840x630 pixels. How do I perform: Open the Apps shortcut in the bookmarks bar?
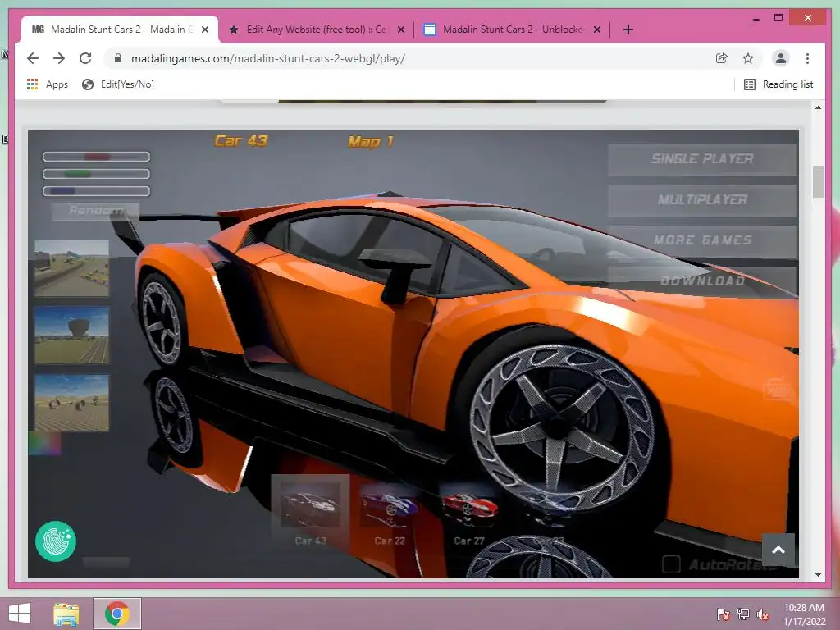point(47,84)
